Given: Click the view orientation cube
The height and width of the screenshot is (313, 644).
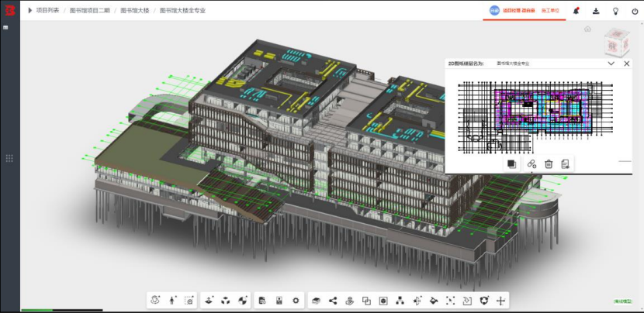Looking at the screenshot, I should 617,43.
